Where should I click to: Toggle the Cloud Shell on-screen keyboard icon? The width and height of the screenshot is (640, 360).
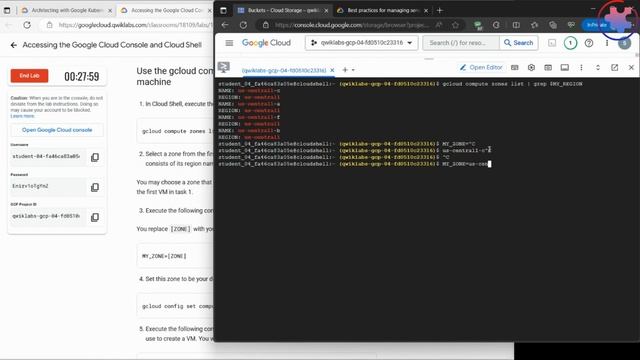tap(515, 67)
